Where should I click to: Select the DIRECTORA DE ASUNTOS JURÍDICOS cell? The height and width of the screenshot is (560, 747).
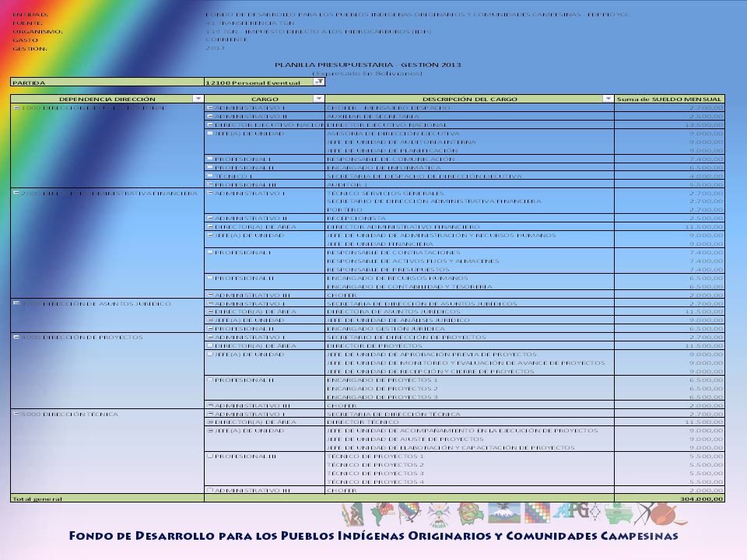pos(469,311)
